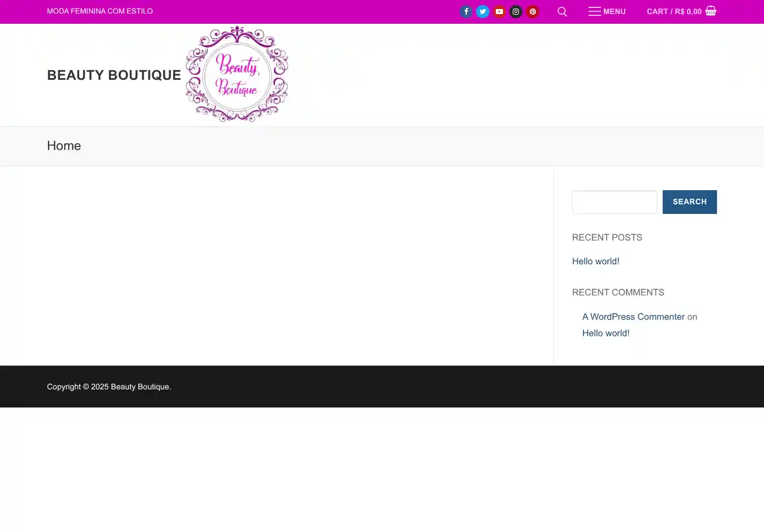
Task: Click the Beauty Boutique ornate logo
Action: [237, 74]
